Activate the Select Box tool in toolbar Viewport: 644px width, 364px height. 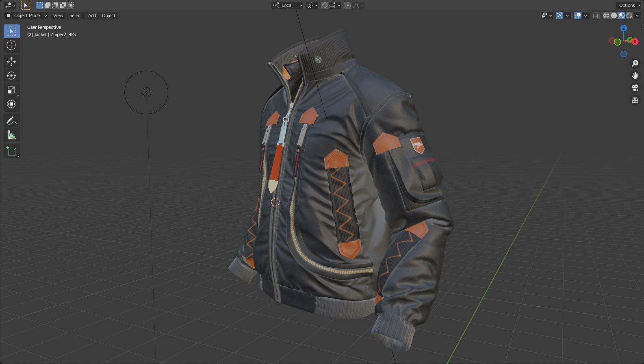click(x=11, y=31)
